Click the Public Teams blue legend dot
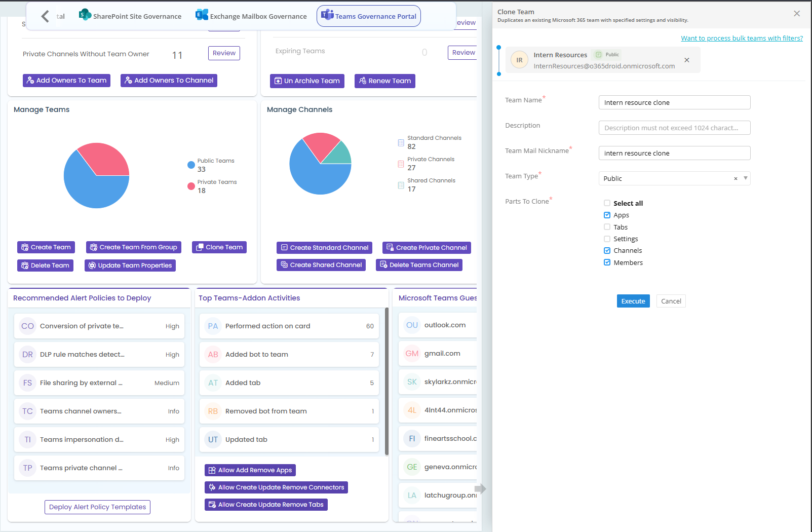Image resolution: width=812 pixels, height=532 pixels. [190, 165]
